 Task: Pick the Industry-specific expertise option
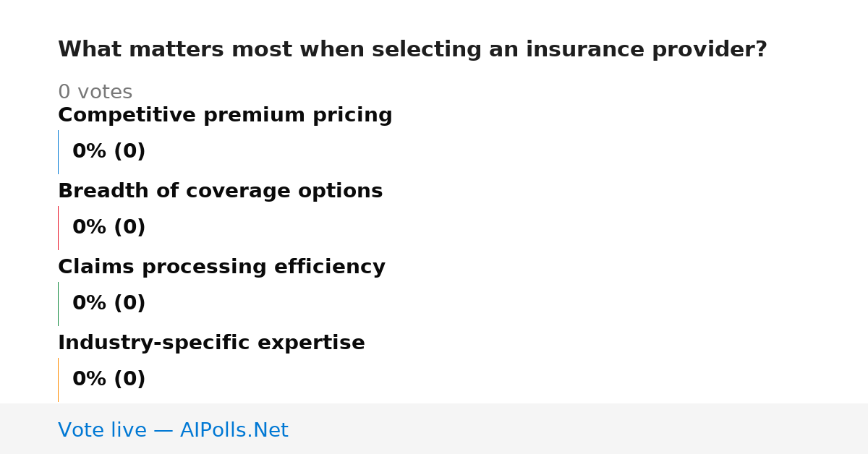211,343
